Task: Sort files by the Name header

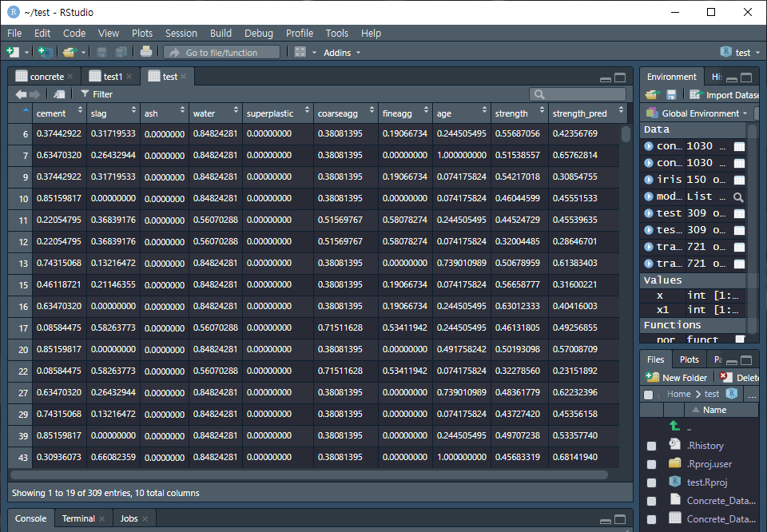Action: [x=714, y=411]
